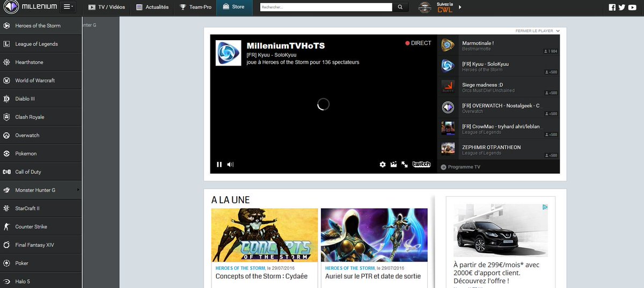Click the Monster Hunter G sidebar icon

(x=6, y=190)
